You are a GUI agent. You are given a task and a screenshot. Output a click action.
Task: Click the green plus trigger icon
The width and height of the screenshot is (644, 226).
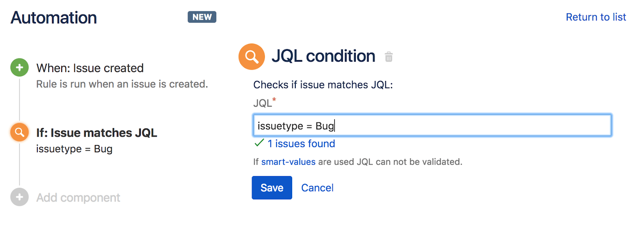pos(19,68)
